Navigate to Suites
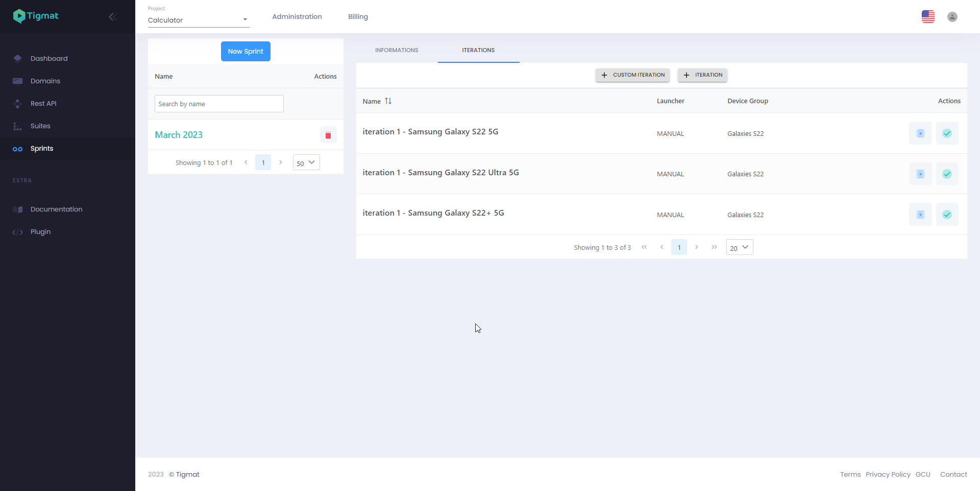The image size is (980, 491). (40, 126)
